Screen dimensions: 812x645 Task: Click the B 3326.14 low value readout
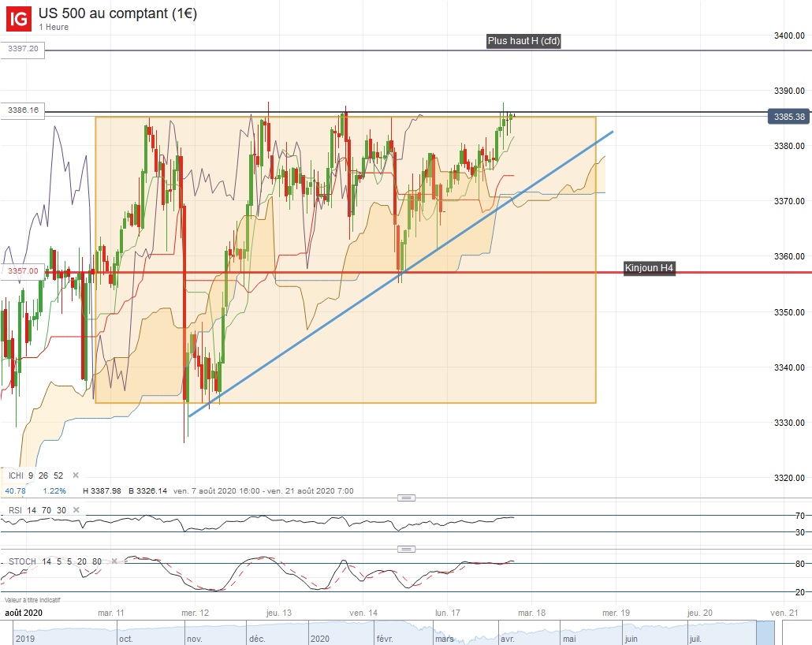pos(147,490)
